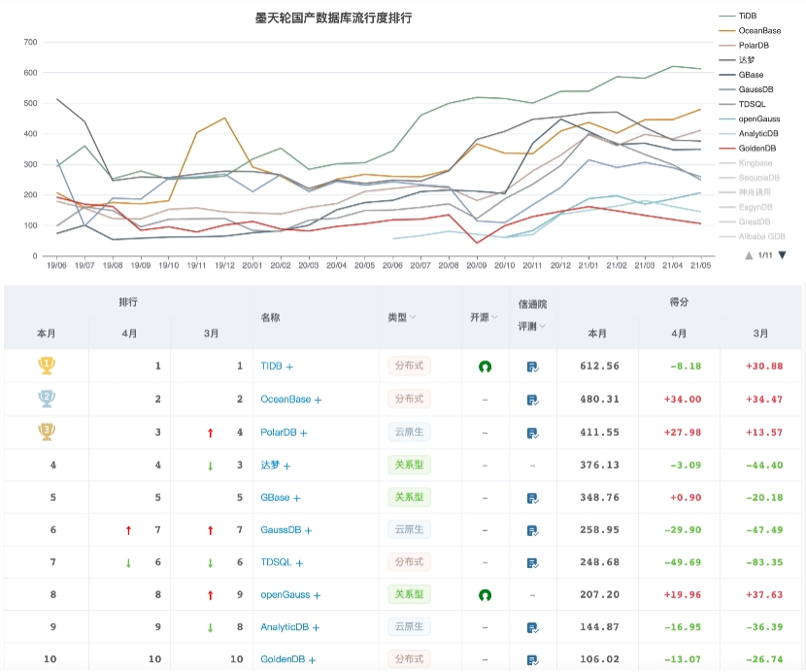Enable SequoiaDB series in chart legend
Viewport: 806px width, 672px height.
point(749,178)
